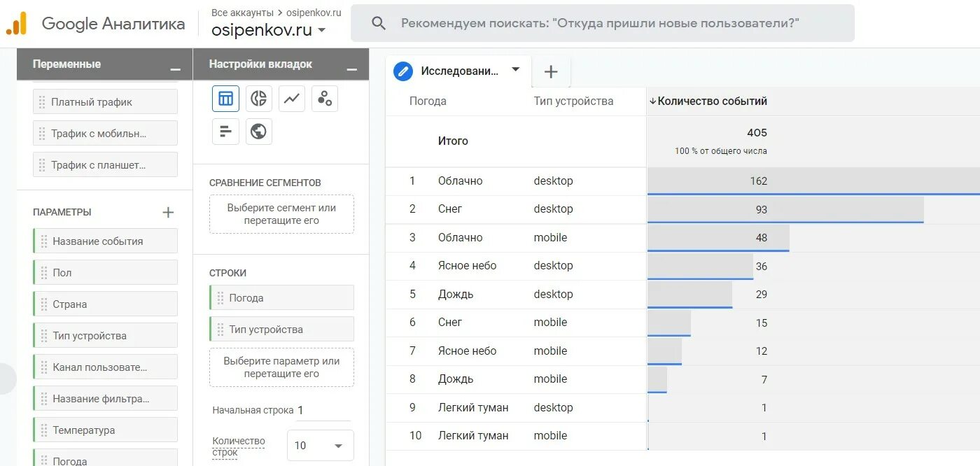The image size is (980, 466).
Task: Minimize the Переменные panel
Action: [x=175, y=69]
